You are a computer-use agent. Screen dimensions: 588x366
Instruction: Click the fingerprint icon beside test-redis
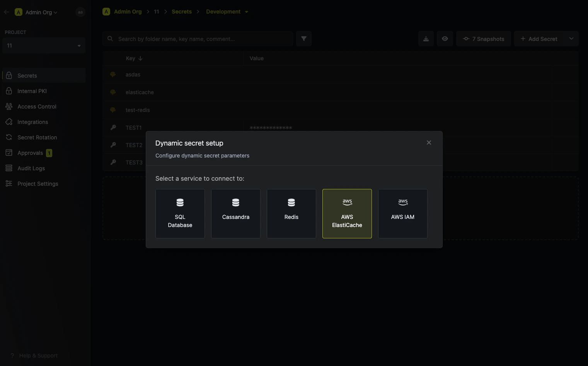tap(113, 110)
